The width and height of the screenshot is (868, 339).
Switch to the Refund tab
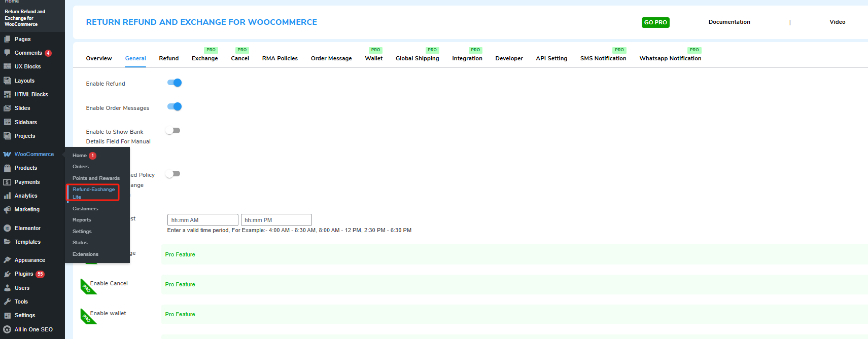click(x=168, y=58)
